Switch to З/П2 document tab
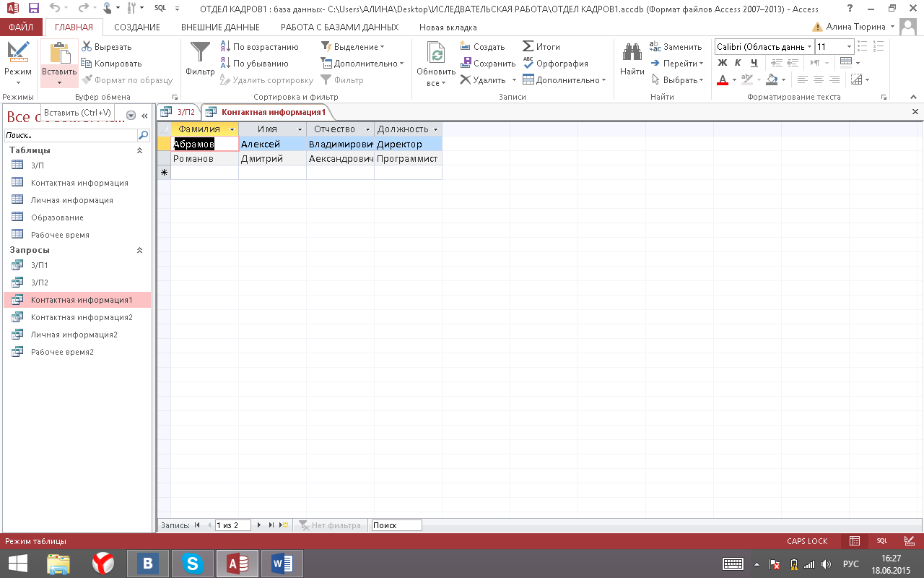Image resolution: width=924 pixels, height=578 pixels. (179, 112)
